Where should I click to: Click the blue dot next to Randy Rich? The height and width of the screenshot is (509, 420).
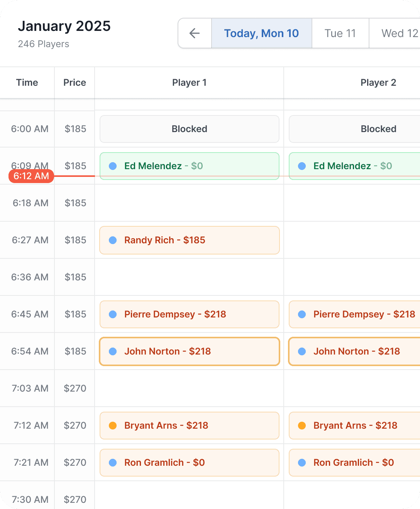coord(113,240)
